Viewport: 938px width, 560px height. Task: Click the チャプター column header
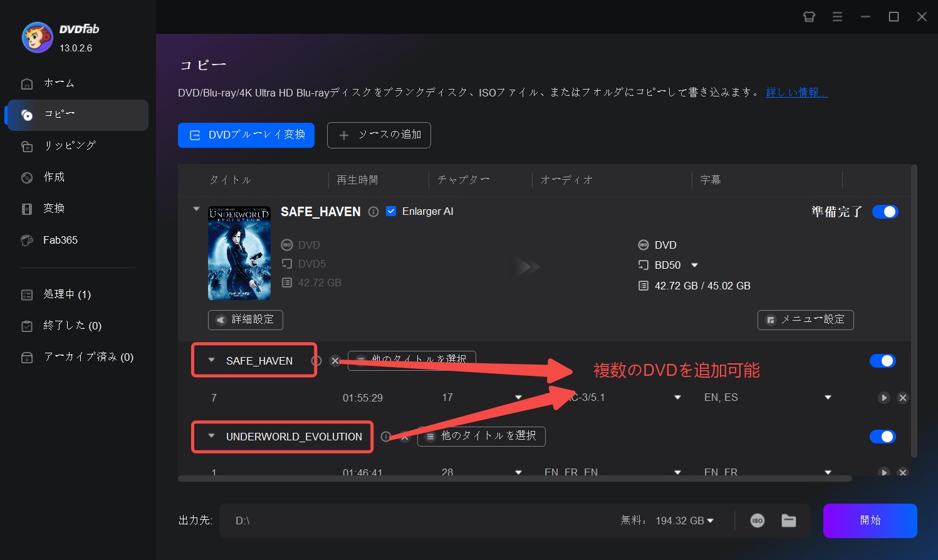point(464,180)
